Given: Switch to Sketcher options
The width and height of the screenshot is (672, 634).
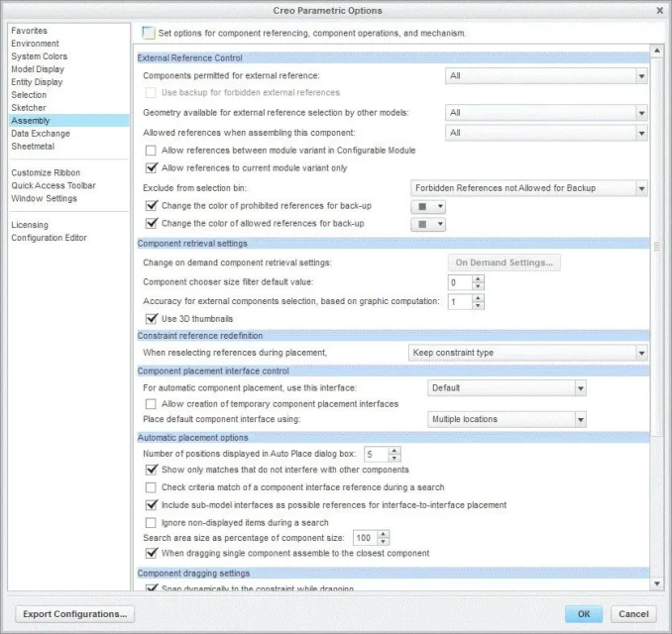Looking at the screenshot, I should tap(29, 108).
